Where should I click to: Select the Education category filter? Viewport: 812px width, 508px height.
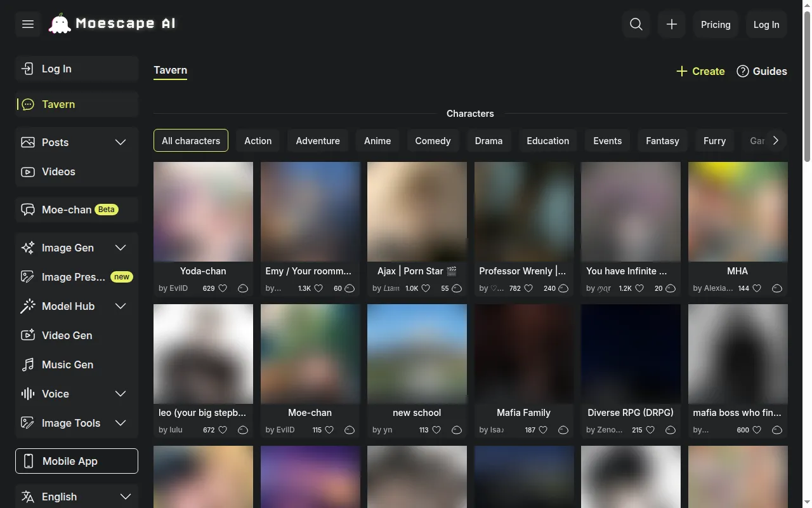click(548, 141)
